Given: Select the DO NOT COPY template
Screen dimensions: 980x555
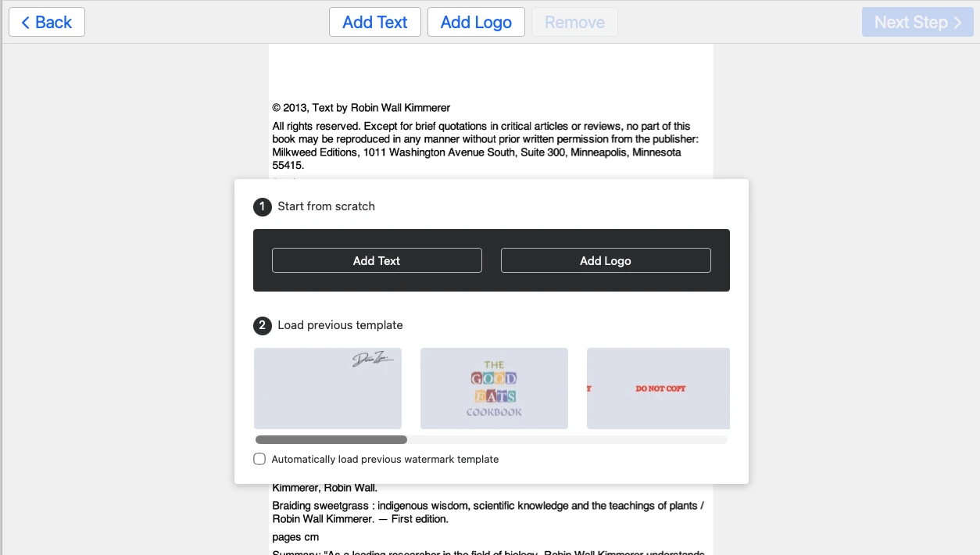Looking at the screenshot, I should pyautogui.click(x=658, y=388).
